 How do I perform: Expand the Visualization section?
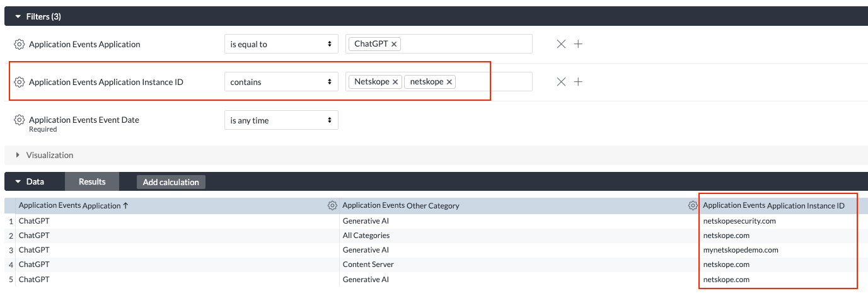pos(18,155)
